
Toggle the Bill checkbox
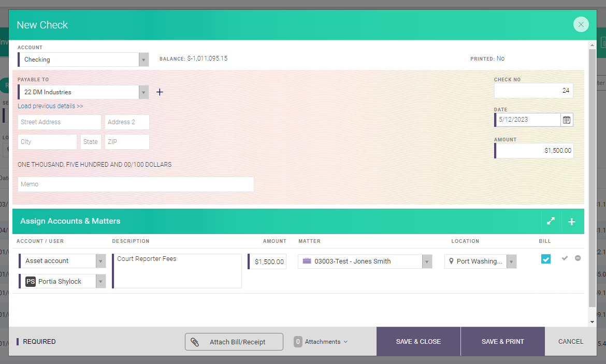click(x=546, y=259)
